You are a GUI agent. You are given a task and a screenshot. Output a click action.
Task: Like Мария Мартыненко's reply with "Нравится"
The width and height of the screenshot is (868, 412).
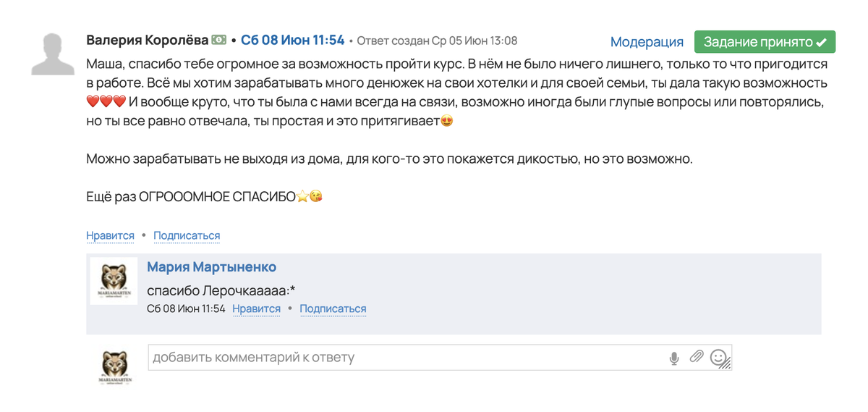click(x=256, y=308)
